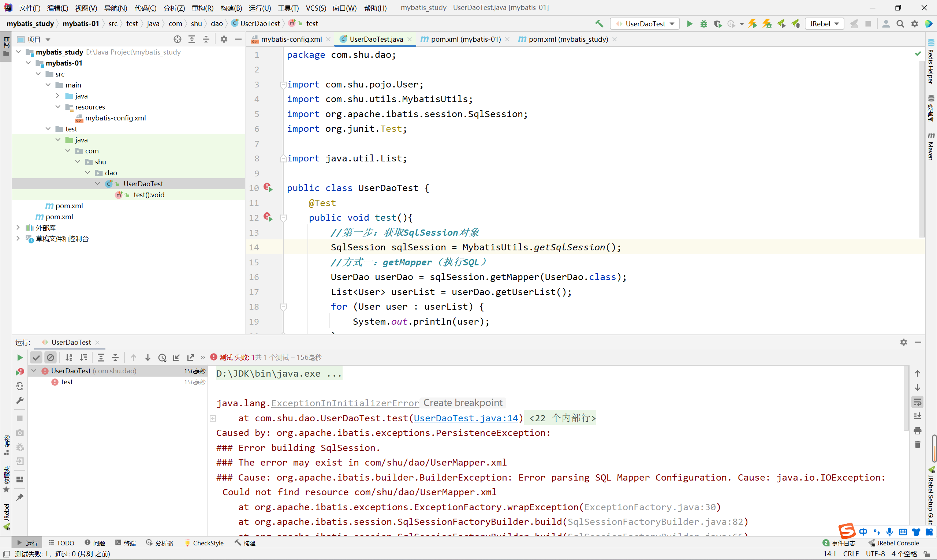Open the UserDaoTest run configuration dropdown
The width and height of the screenshot is (937, 560).
(x=645, y=24)
